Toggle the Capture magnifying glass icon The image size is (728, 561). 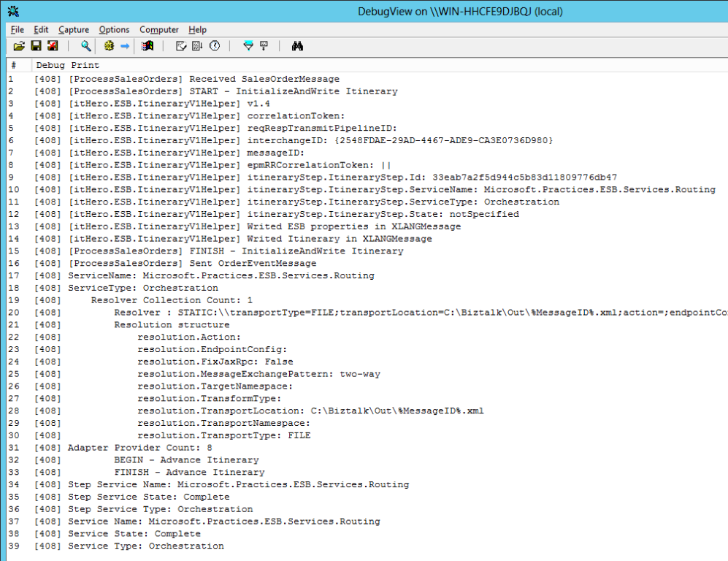click(86, 45)
